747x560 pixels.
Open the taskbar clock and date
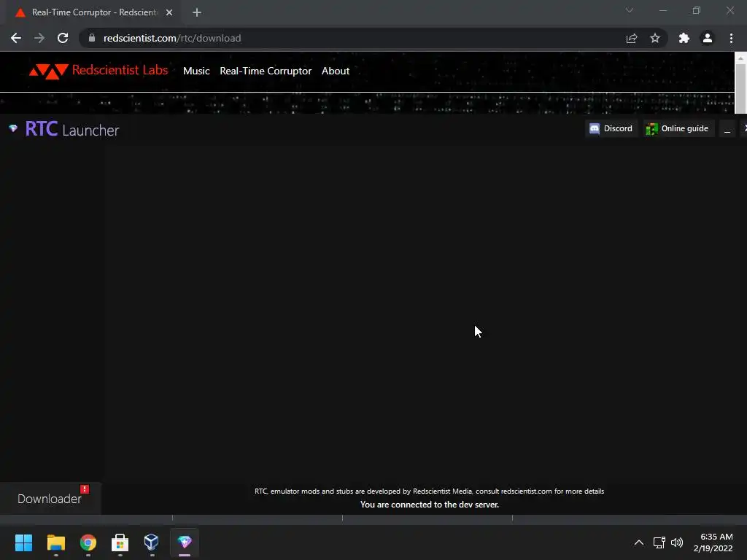tap(713, 542)
